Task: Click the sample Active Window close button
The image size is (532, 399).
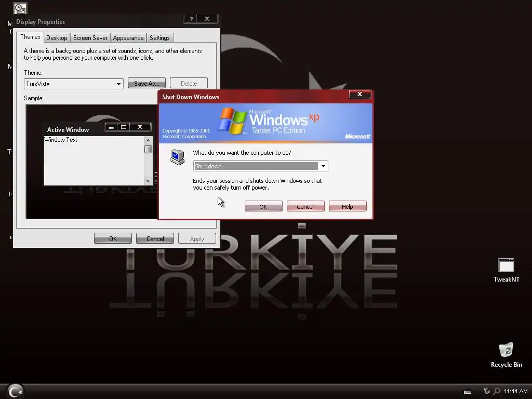Action: click(x=140, y=127)
